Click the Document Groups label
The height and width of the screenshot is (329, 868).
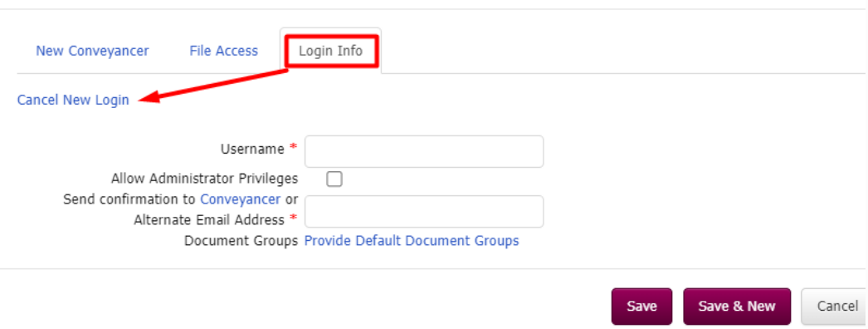point(241,242)
